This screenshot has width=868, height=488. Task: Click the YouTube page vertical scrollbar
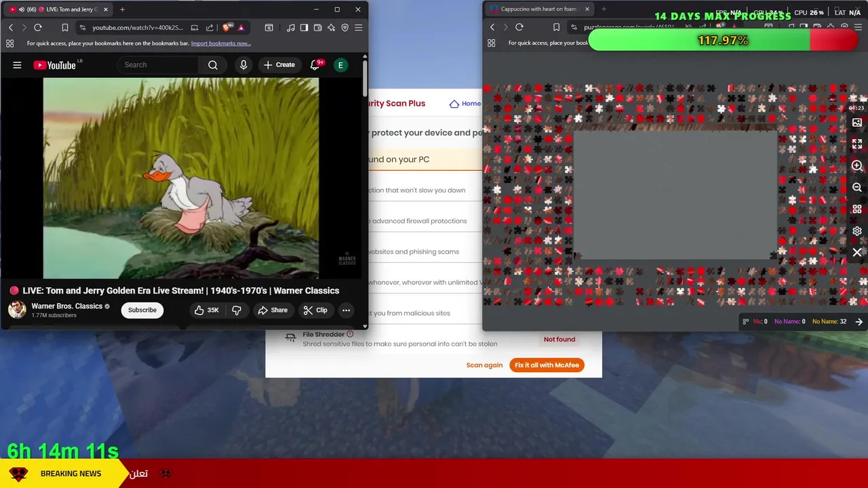365,78
